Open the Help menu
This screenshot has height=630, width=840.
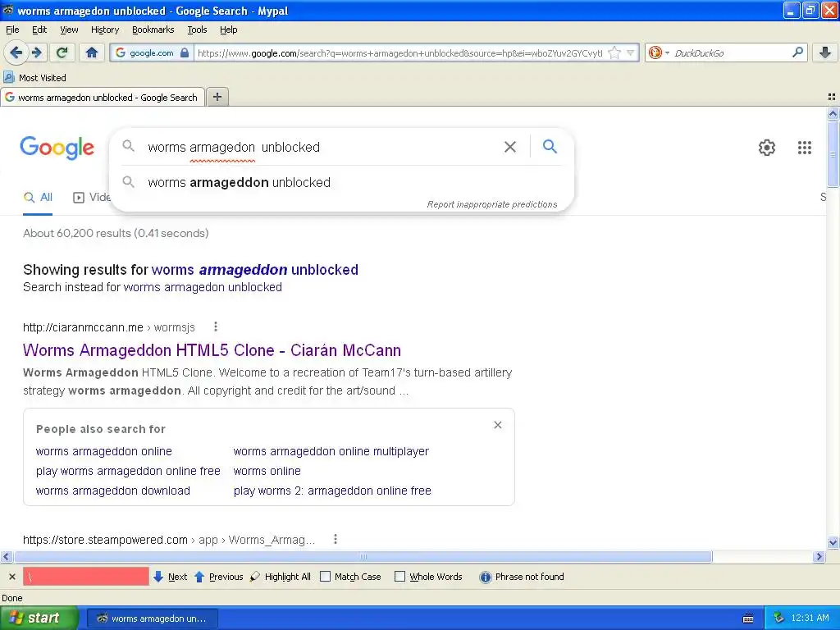(x=228, y=30)
